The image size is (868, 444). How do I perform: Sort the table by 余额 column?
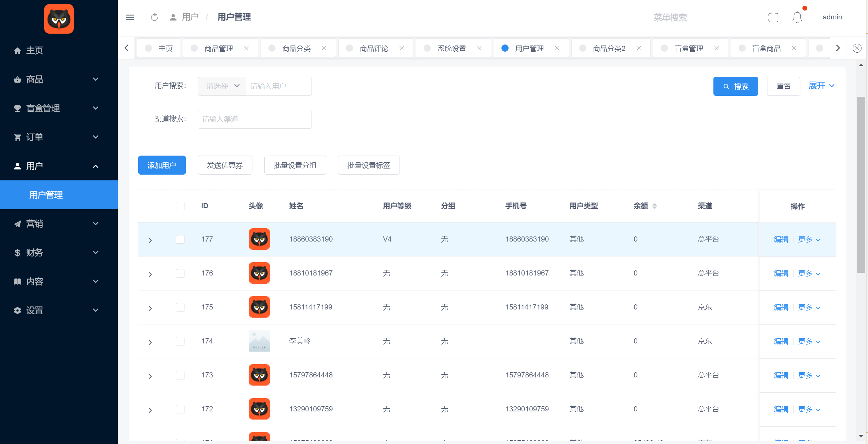pos(654,206)
